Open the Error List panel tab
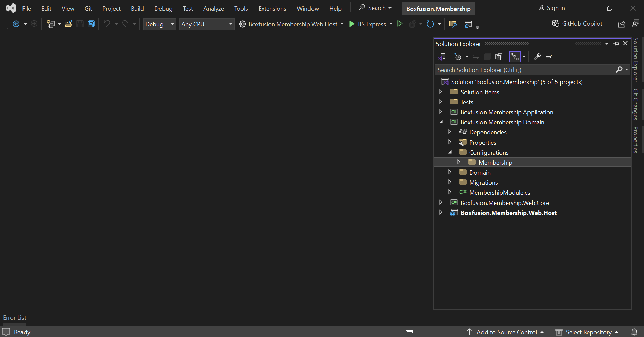 (14, 317)
